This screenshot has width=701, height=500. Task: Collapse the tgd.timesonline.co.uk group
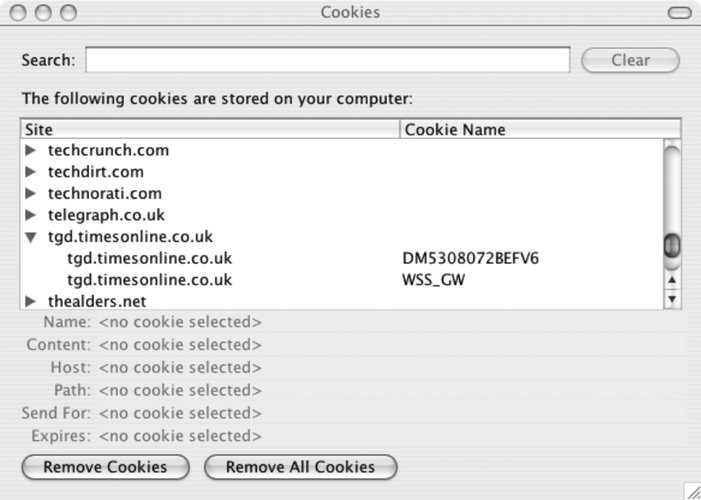30,238
